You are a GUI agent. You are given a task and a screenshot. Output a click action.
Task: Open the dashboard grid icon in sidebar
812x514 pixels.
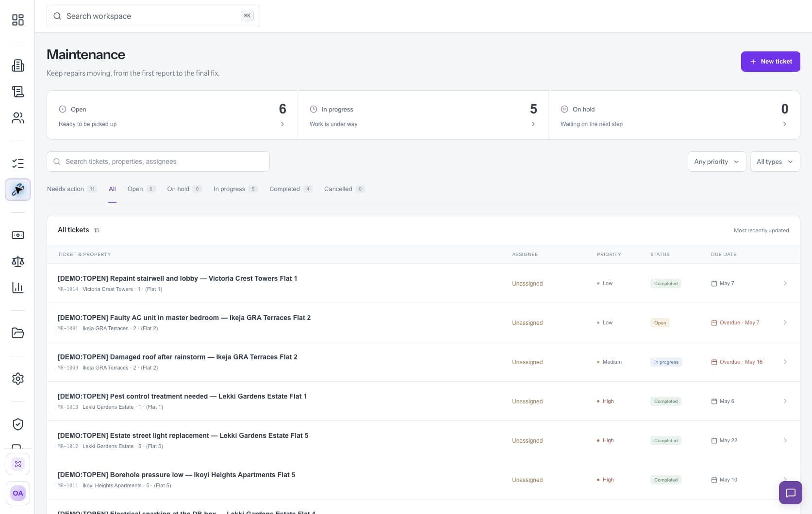[18, 19]
